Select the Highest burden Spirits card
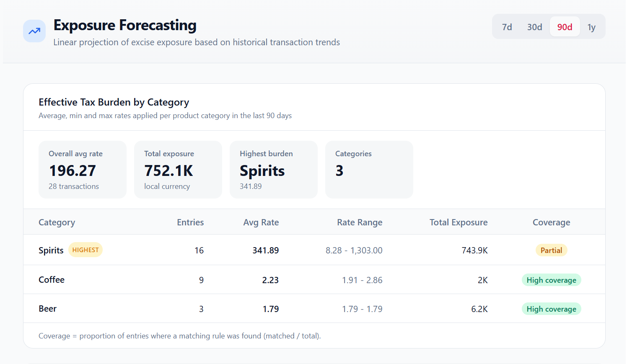Screen dimensions: 627x364 coord(274,170)
